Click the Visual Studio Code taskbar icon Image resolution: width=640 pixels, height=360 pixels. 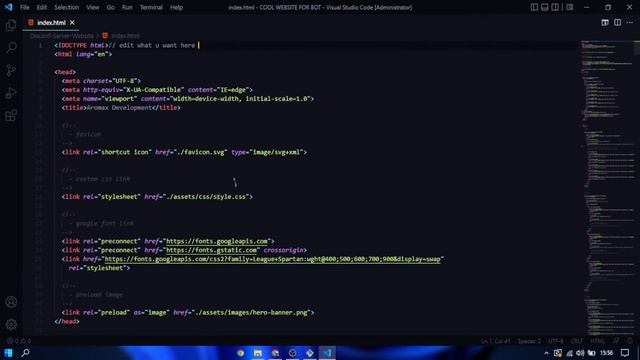tap(327, 353)
